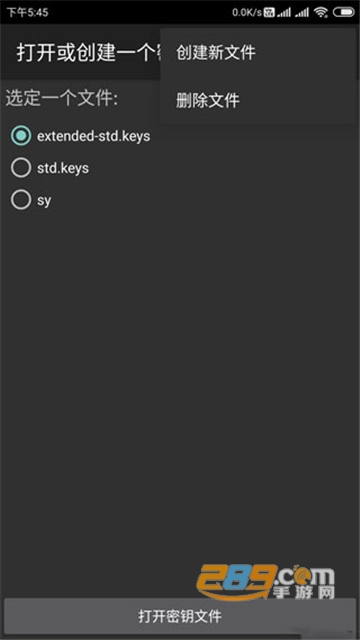Click the std.keys file name label
This screenshot has height=640, width=360.
pos(63,168)
